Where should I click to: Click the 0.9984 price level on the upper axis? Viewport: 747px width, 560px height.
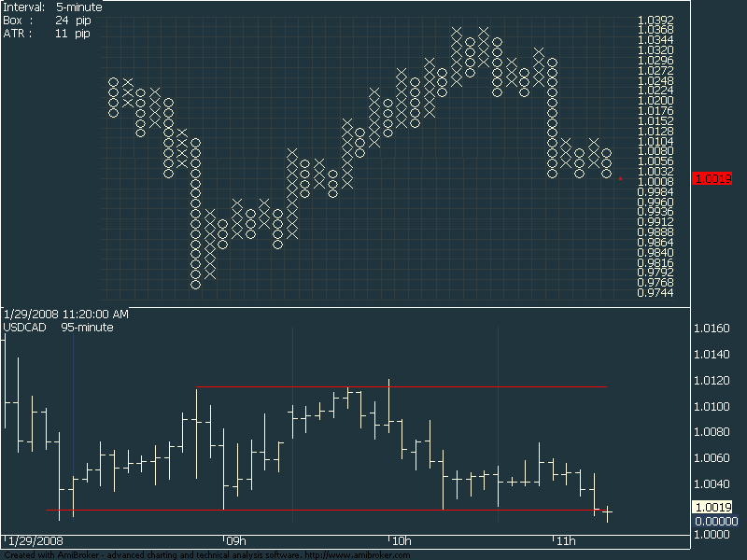click(x=655, y=192)
